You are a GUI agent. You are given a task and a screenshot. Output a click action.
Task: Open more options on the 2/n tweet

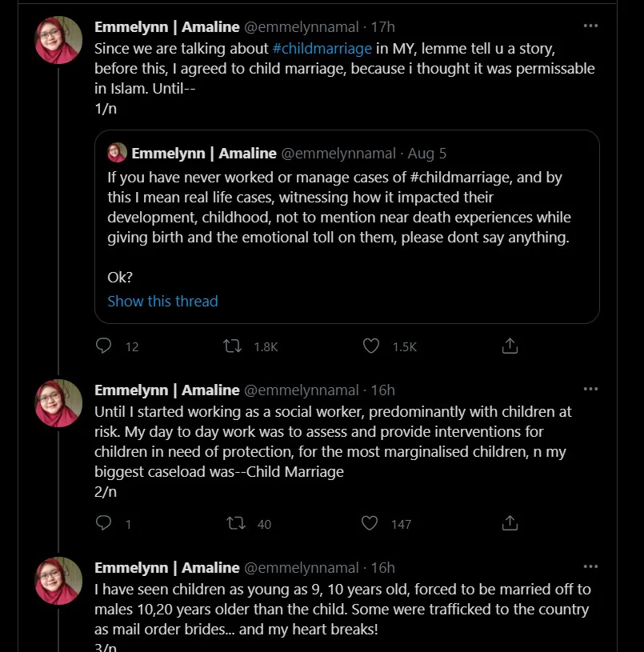[590, 390]
